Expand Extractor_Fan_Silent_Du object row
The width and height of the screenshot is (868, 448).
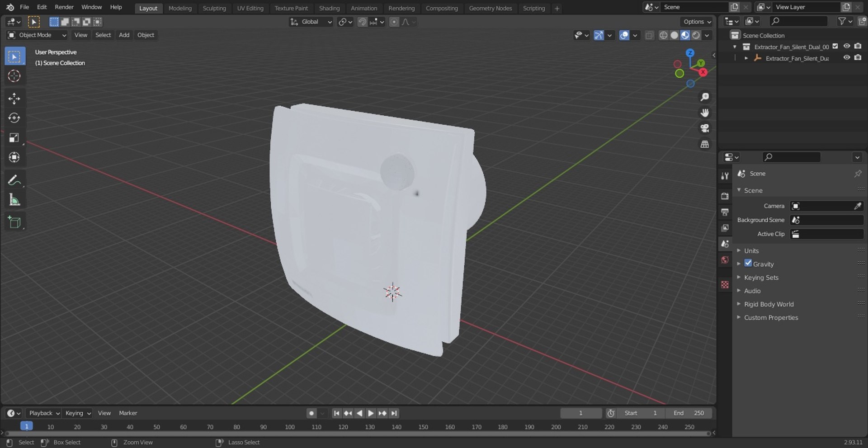[x=746, y=58]
